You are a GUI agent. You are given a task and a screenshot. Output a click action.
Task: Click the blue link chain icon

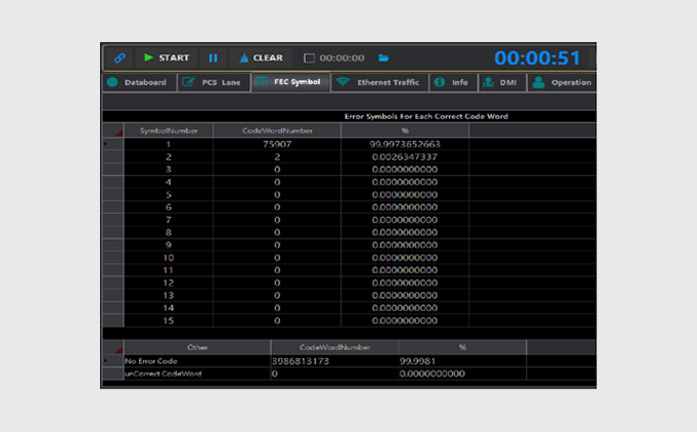point(120,58)
